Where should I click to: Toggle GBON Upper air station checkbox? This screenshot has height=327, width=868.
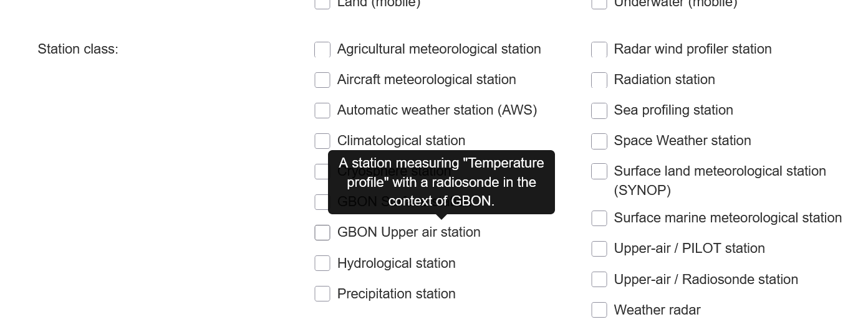coord(322,232)
